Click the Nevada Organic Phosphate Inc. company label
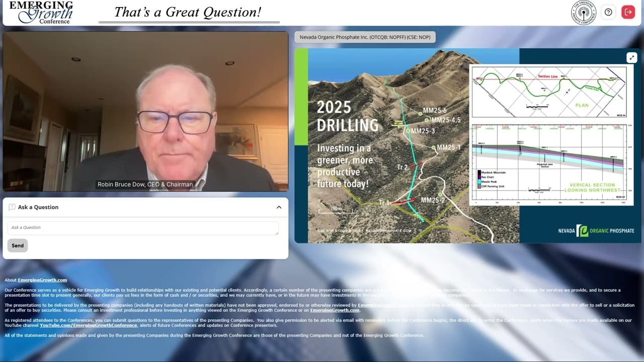Viewport: 644px width, 362px height. (x=365, y=37)
